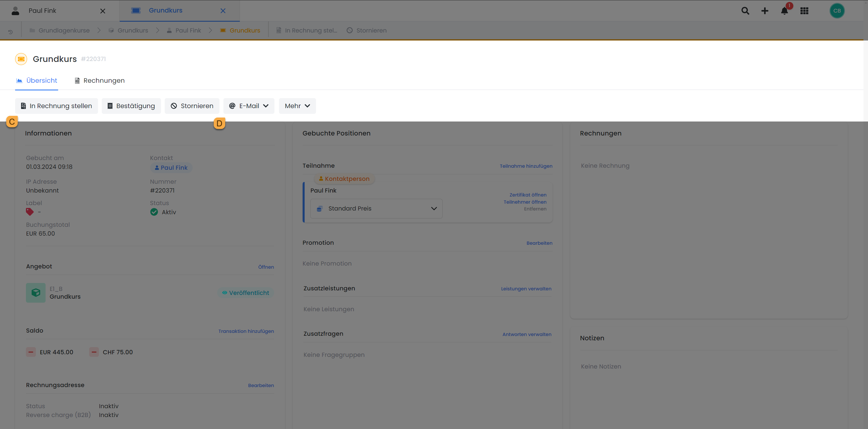Screen dimensions: 868x429
Task: Click the orange Grundkurs booking icon
Action: [21, 59]
